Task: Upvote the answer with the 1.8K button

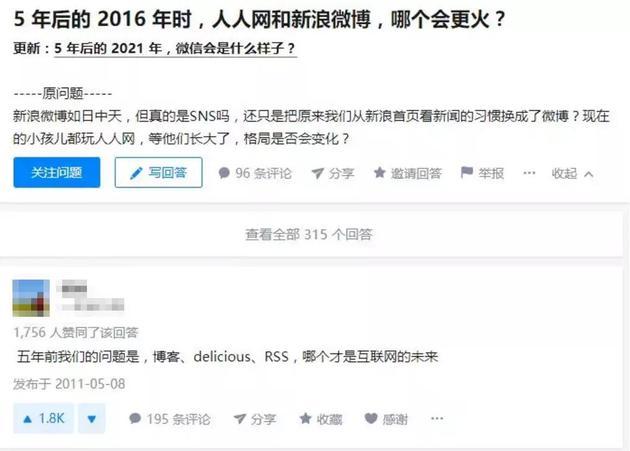Action: pos(43,418)
